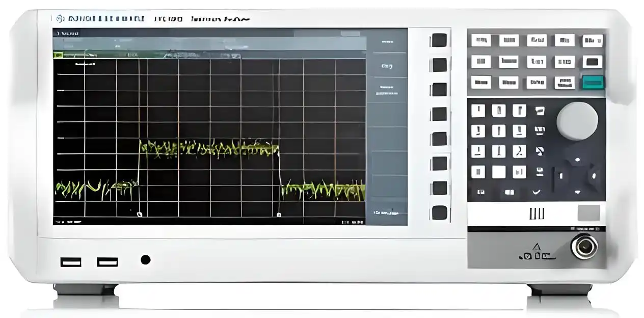Click the right USB port on front panel

pyautogui.click(x=108, y=262)
